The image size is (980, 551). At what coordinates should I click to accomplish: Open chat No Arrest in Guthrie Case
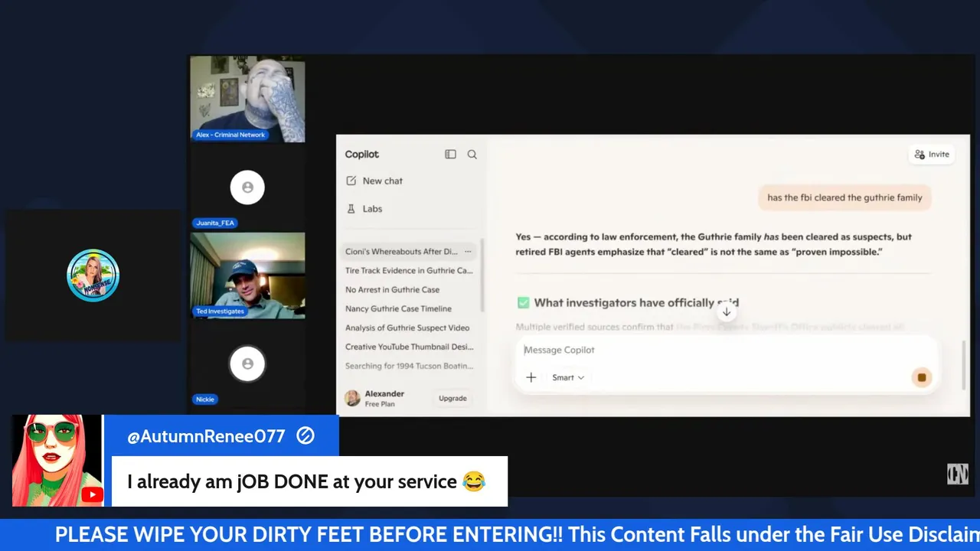[x=392, y=290]
